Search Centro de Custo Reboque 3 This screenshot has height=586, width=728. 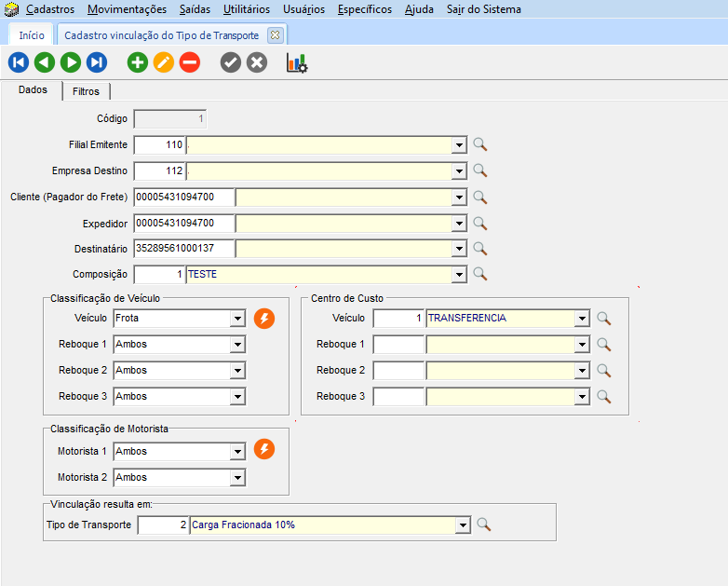603,396
